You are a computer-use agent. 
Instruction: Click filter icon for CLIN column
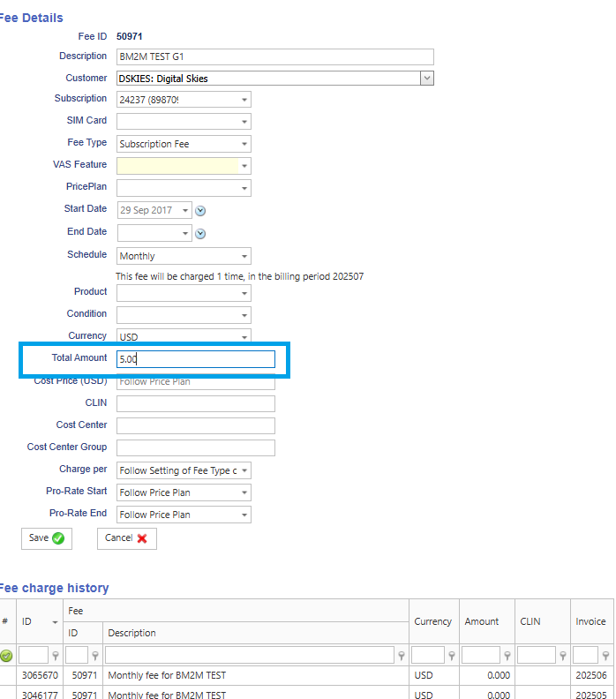pyautogui.click(x=562, y=656)
